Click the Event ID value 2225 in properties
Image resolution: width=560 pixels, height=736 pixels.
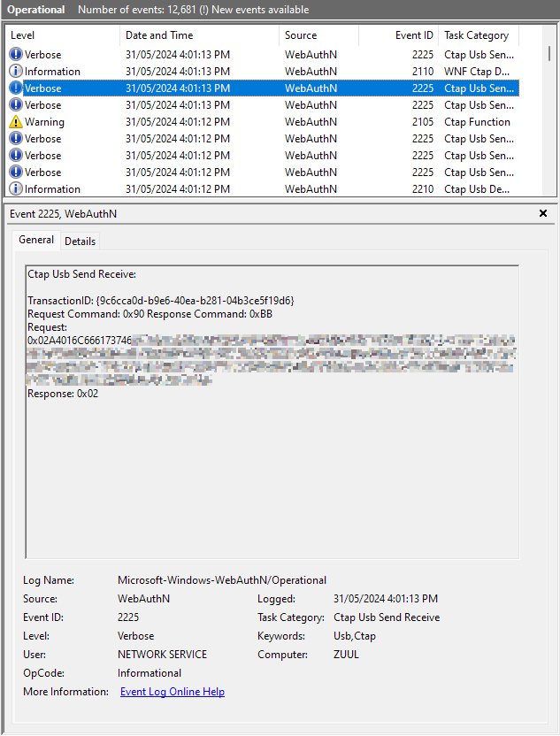(128, 617)
